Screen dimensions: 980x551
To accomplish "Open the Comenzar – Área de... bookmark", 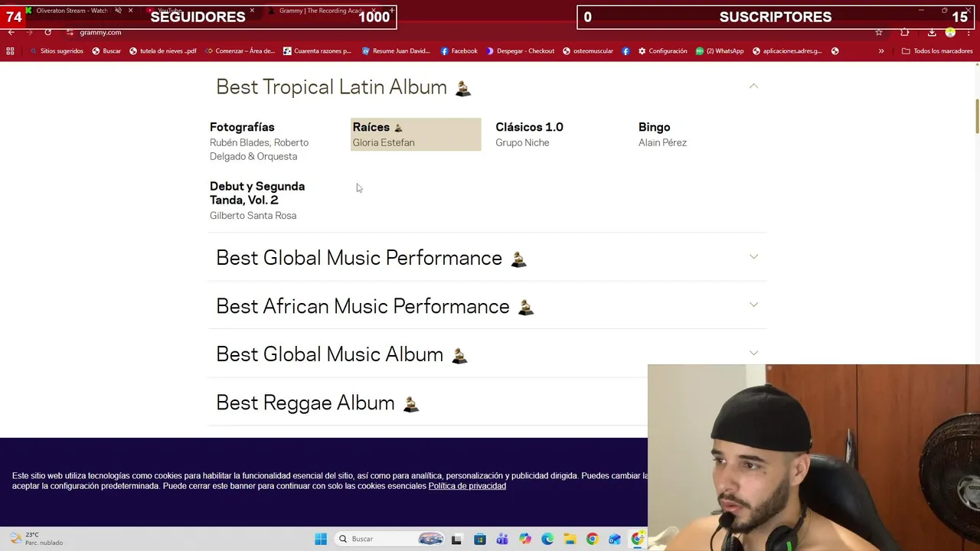I will pyautogui.click(x=240, y=51).
